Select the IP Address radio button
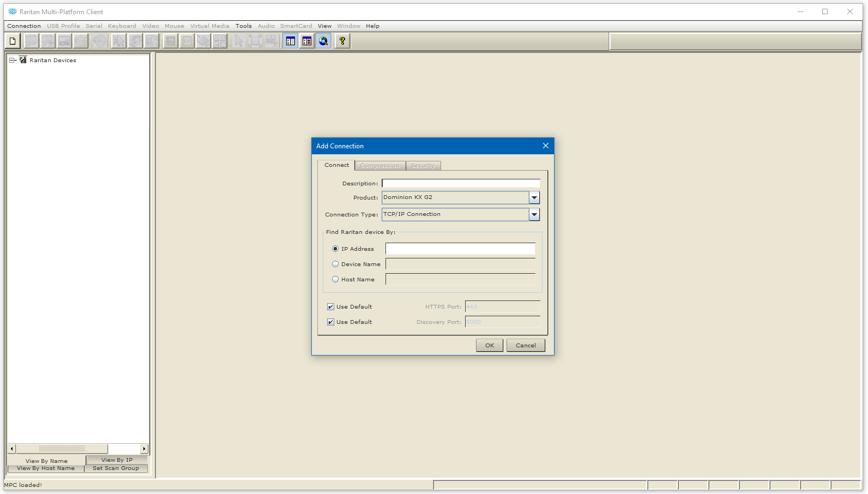Screen dimensions: 868x494 (x=335, y=249)
